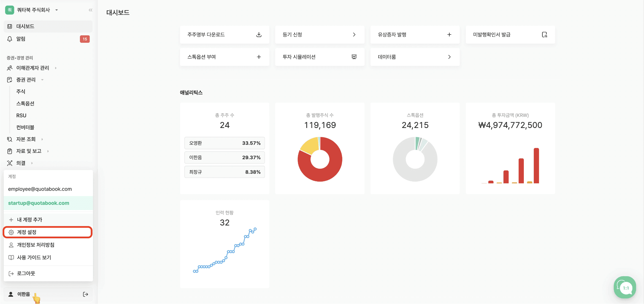The width and height of the screenshot is (644, 305).
Task: Click the 투자 시뮬레이션 presentation icon
Action: click(354, 57)
